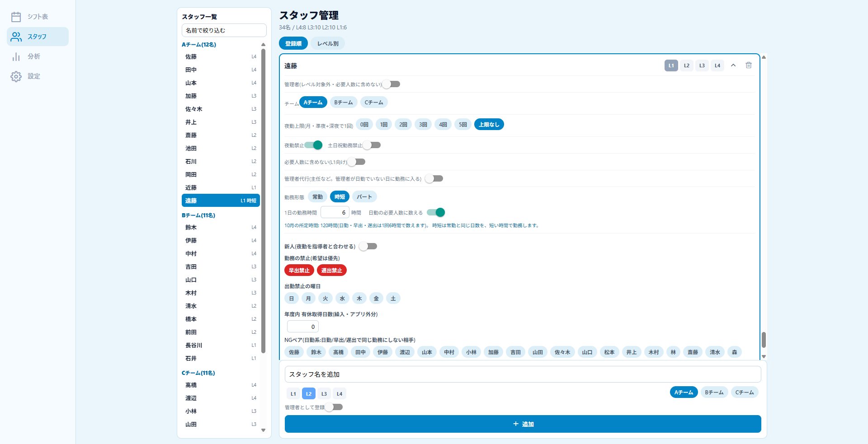Enable the 管理者代行 toggle
This screenshot has width=868, height=444.
click(434, 178)
